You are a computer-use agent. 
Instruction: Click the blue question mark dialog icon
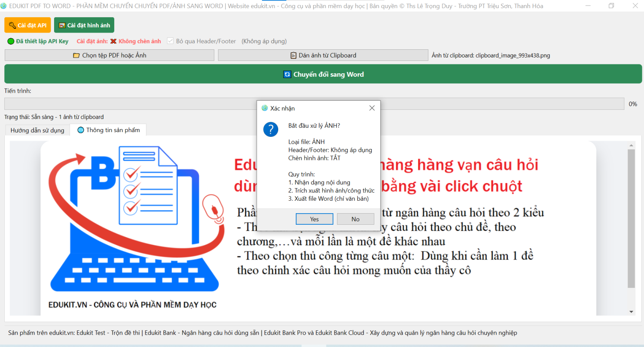(271, 129)
